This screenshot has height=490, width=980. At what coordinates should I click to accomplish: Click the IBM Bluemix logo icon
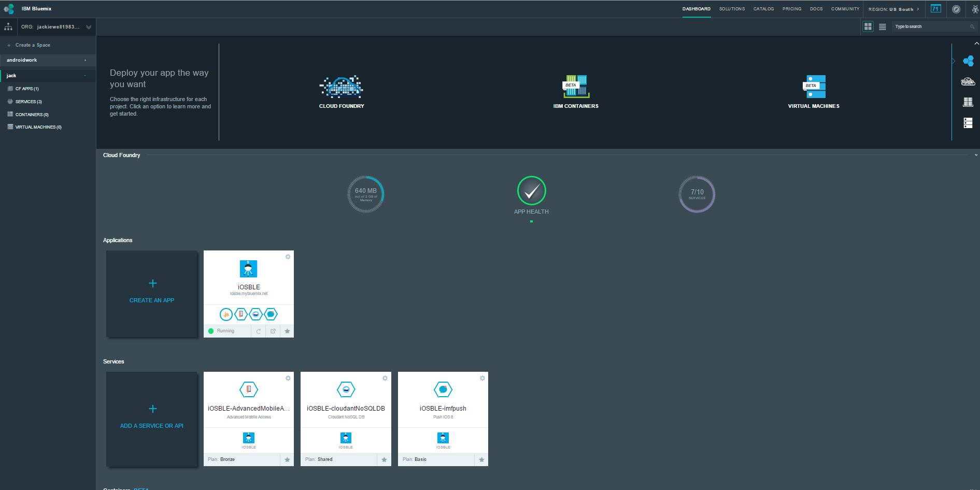click(x=9, y=9)
